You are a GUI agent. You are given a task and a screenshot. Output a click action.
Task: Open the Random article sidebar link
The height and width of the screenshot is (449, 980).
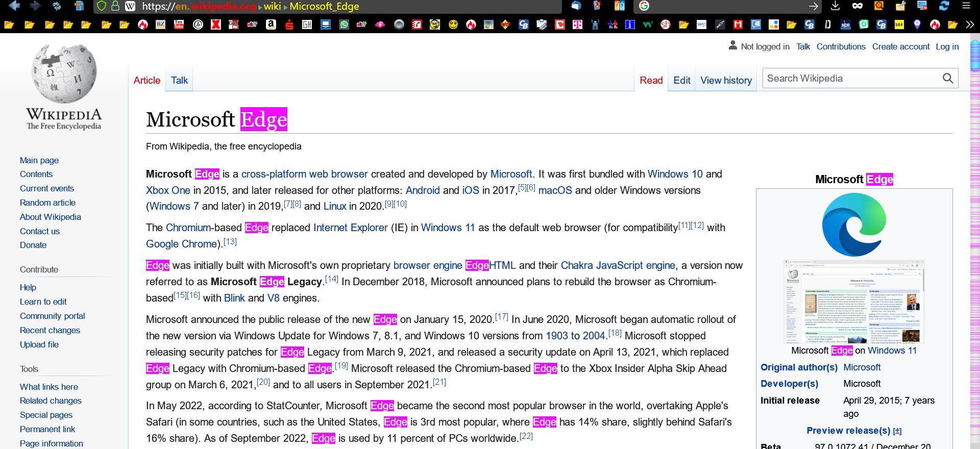(x=47, y=203)
